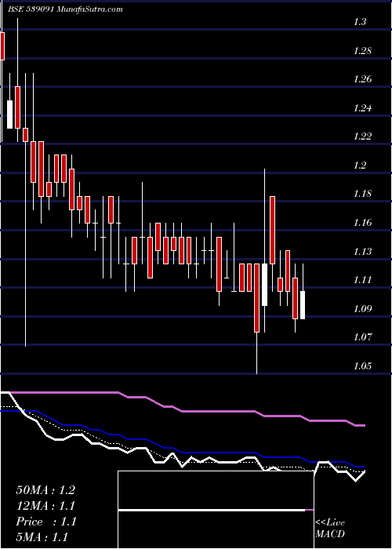Click the 1.2 price axis label
Image resolution: width=392 pixels, height=549 pixels.
coord(360,165)
